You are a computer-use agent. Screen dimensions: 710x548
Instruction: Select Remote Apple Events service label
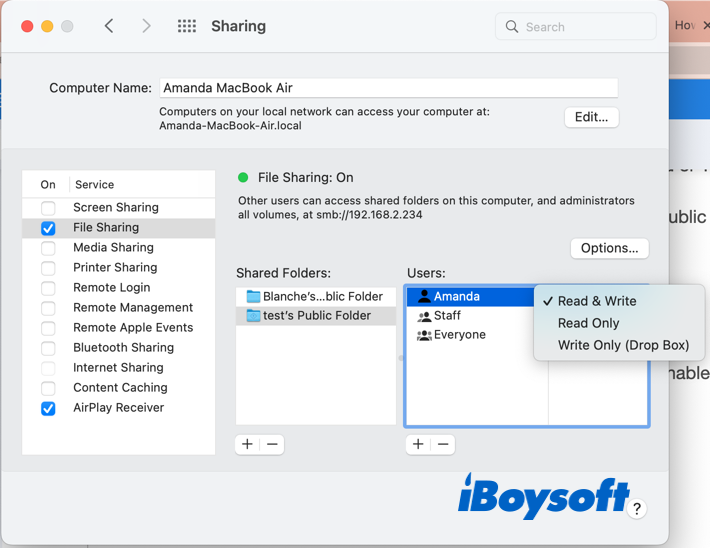[133, 327]
